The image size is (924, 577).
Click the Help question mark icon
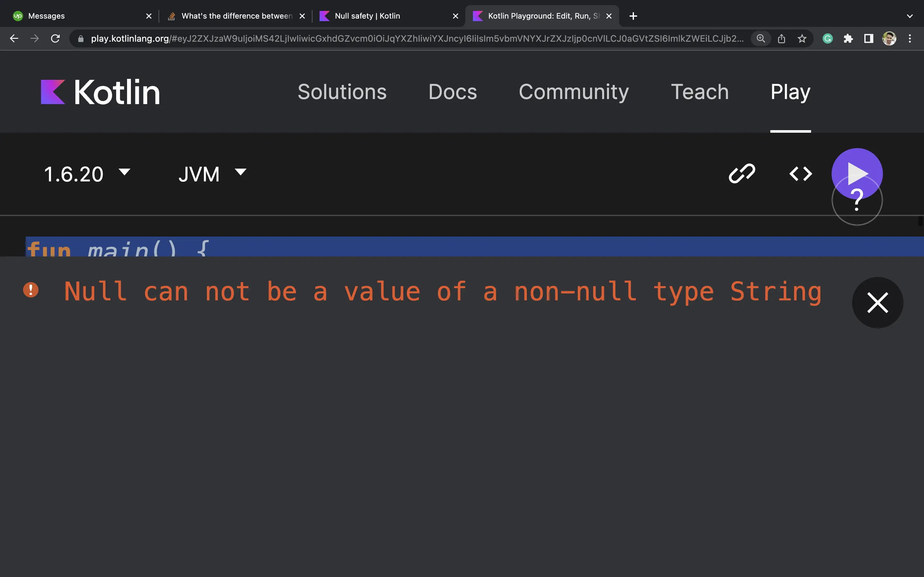[x=857, y=199]
